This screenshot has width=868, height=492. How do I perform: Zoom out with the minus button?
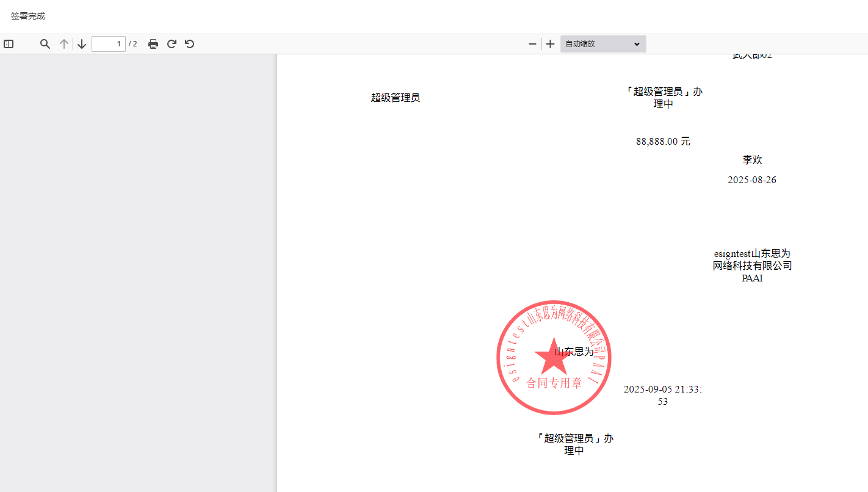tap(532, 44)
